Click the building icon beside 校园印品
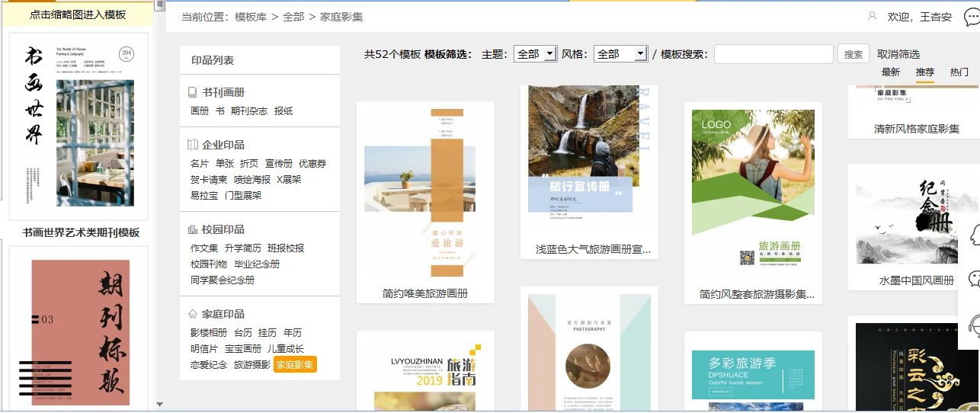The image size is (980, 413). (x=193, y=229)
